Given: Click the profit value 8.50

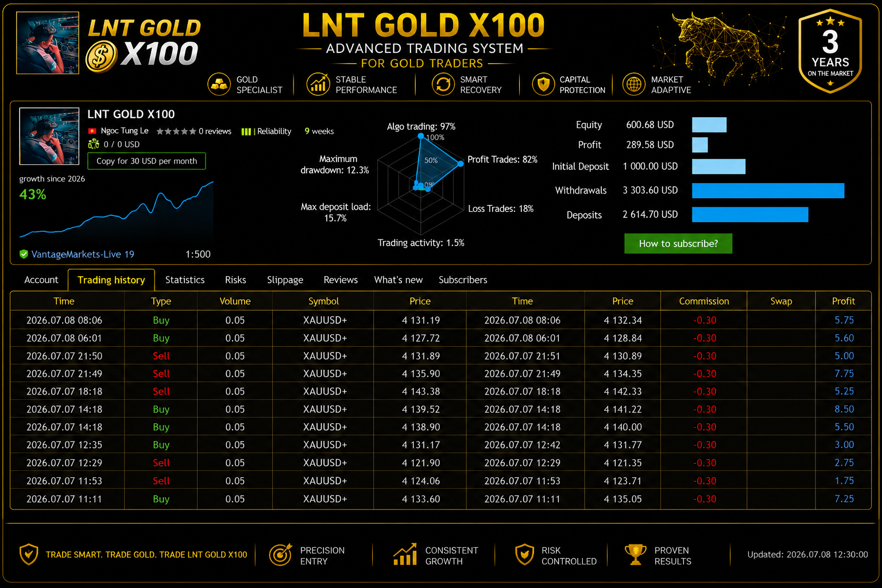Looking at the screenshot, I should pyautogui.click(x=844, y=409).
